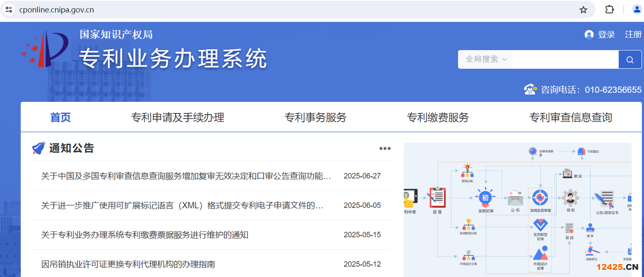Click the 实用新型初审 diamond icon

(x=540, y=225)
